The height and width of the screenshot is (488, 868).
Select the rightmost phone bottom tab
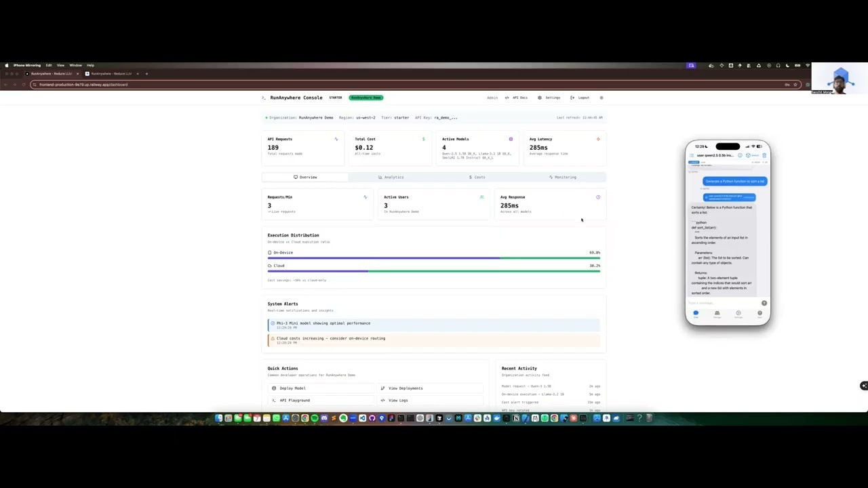tap(759, 314)
